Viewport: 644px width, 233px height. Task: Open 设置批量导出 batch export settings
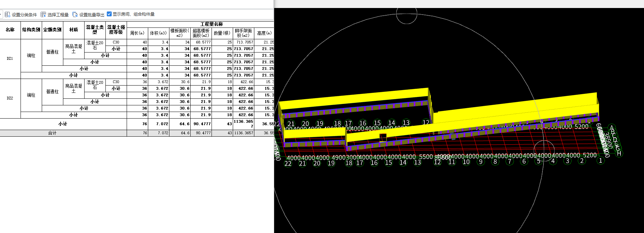[x=88, y=15]
